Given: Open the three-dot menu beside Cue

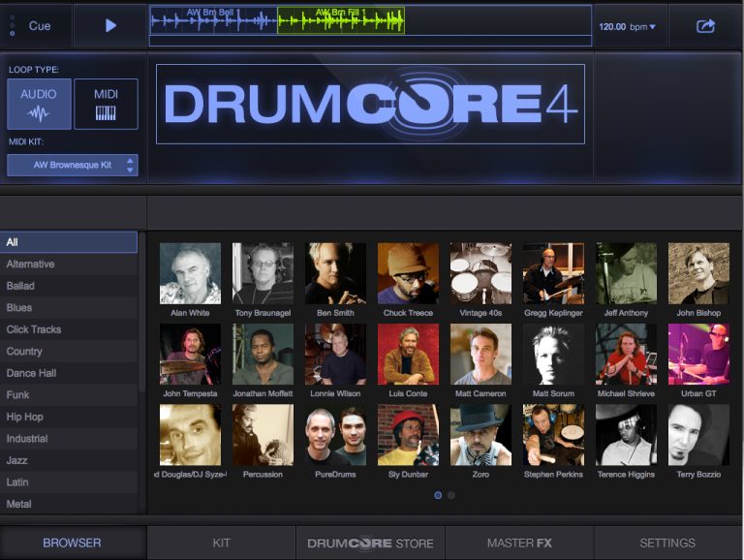Looking at the screenshot, I should [x=13, y=25].
